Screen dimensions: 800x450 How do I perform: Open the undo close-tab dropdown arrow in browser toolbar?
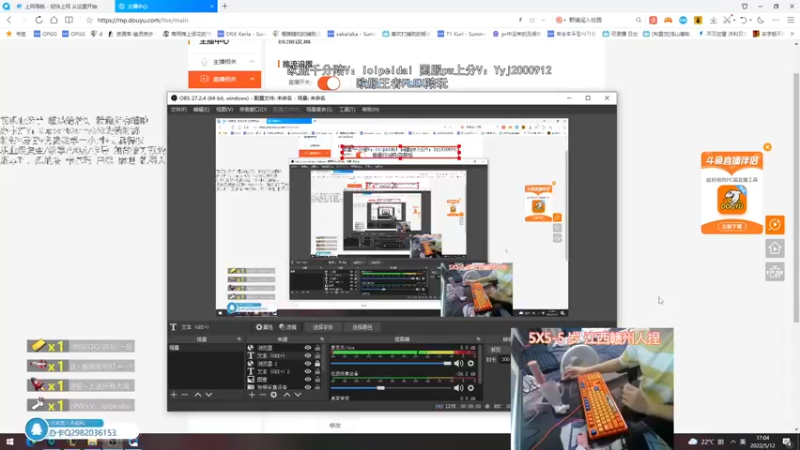coord(751,20)
